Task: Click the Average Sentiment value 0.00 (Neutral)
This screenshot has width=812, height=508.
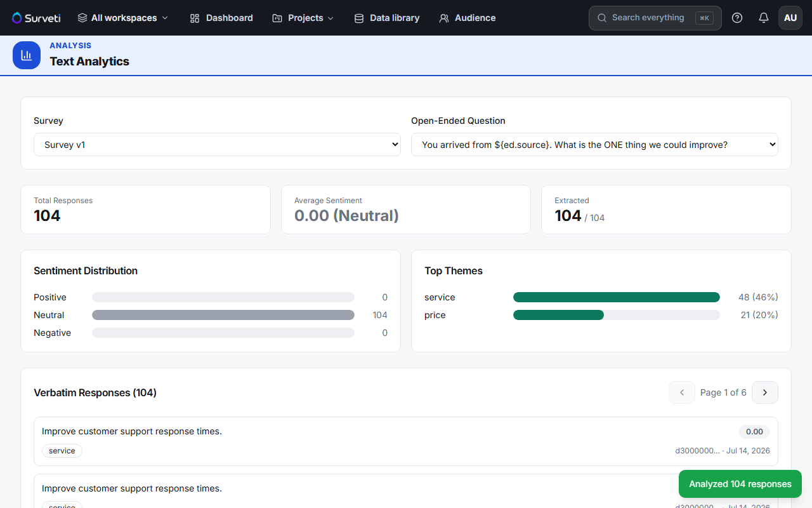Action: 346,216
